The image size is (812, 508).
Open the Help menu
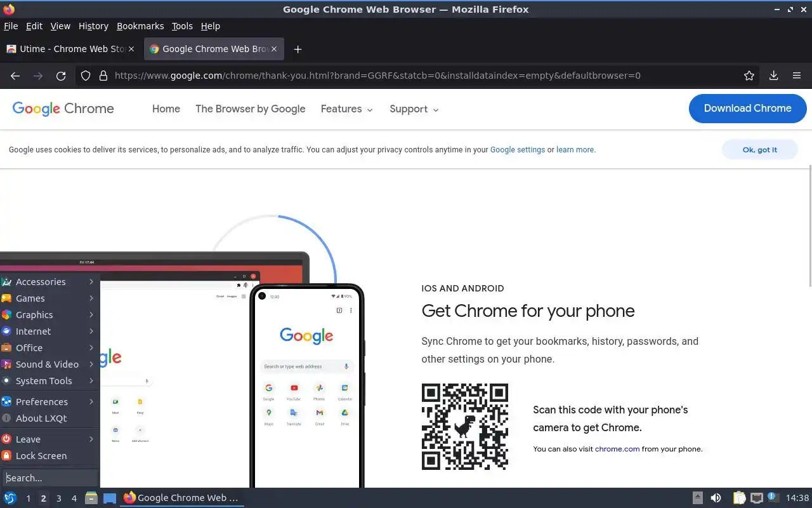pos(210,26)
